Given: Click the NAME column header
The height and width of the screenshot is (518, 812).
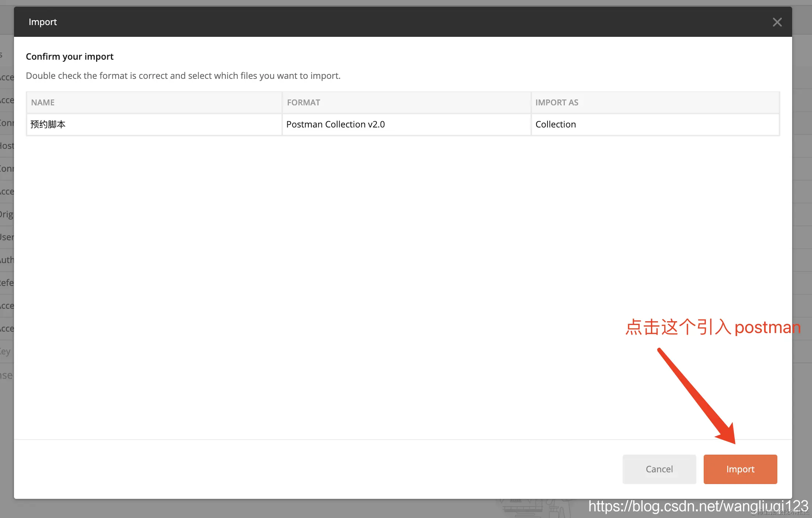Looking at the screenshot, I should 43,102.
